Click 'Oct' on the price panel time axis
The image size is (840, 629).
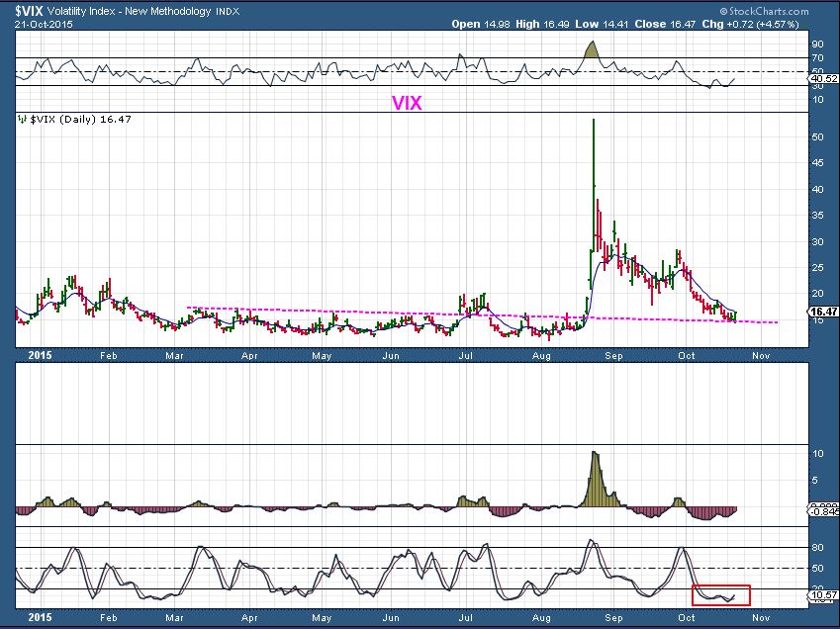[x=687, y=355]
